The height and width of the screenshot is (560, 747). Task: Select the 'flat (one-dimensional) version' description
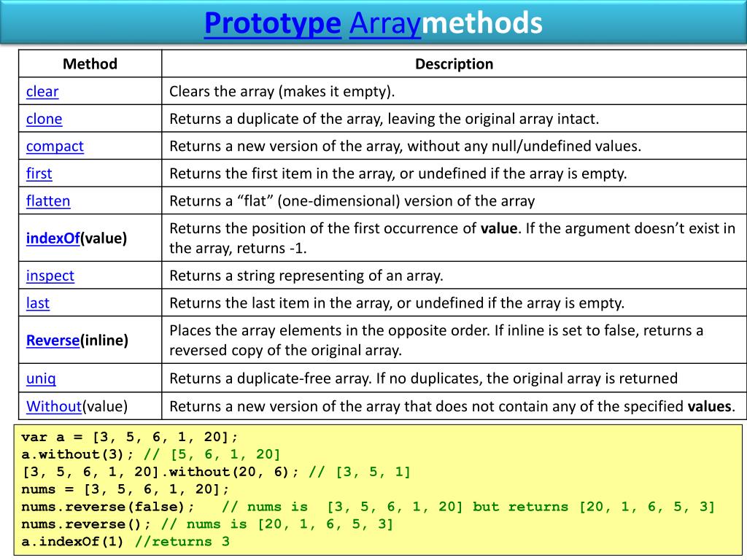[352, 201]
